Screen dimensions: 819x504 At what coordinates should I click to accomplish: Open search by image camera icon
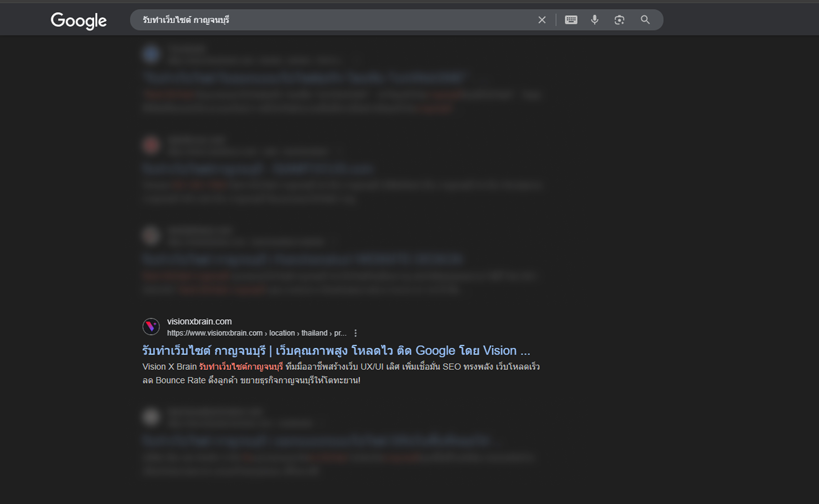tap(619, 20)
